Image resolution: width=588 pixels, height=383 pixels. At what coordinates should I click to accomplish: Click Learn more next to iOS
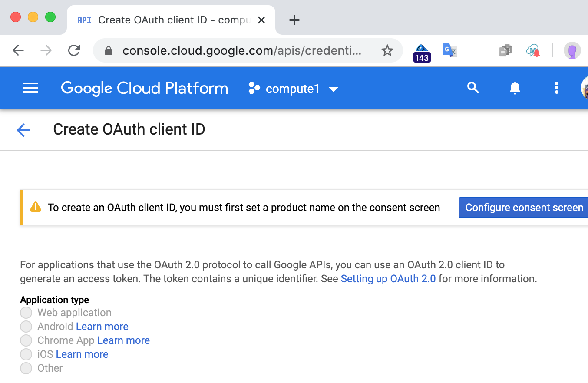pyautogui.click(x=82, y=354)
